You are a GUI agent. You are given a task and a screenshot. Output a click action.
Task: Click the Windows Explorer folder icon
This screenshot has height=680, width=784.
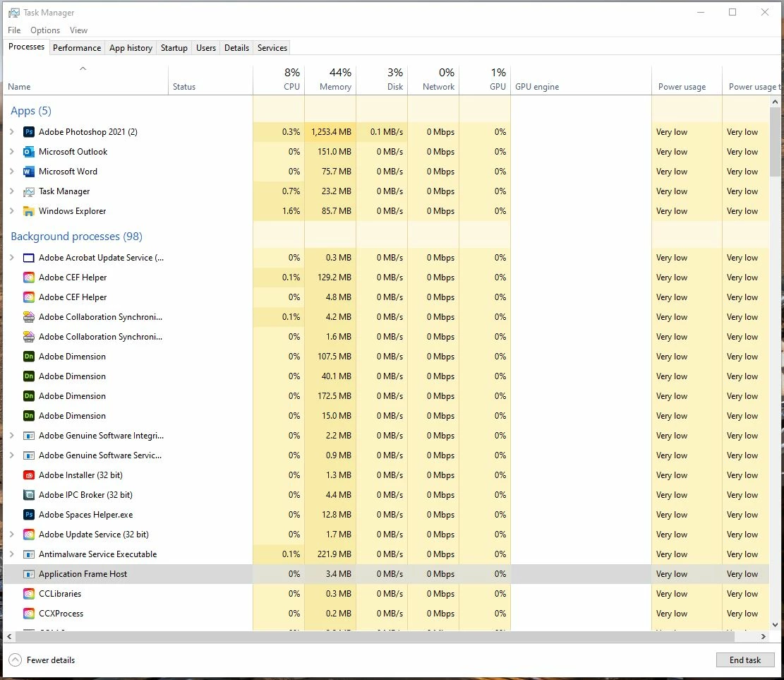tap(29, 211)
